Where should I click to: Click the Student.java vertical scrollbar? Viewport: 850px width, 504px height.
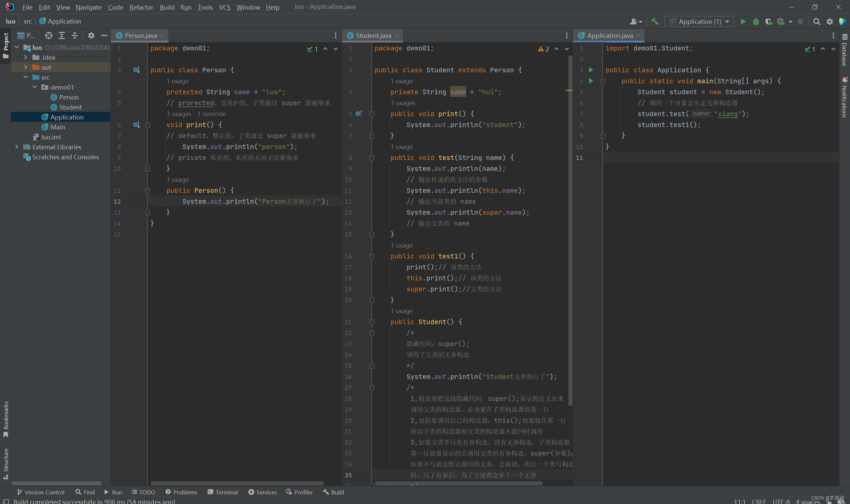[x=570, y=231]
